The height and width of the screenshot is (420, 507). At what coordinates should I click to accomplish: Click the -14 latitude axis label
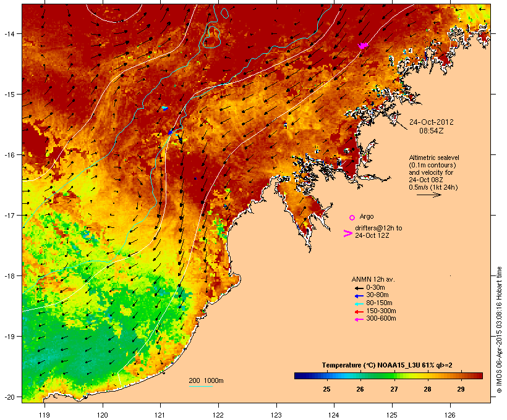coord(9,33)
